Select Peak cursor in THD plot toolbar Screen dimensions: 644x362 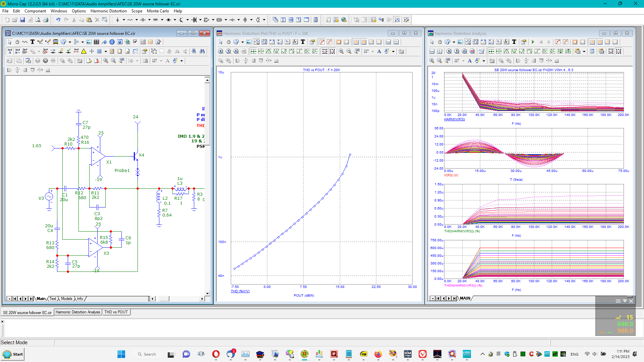click(269, 51)
